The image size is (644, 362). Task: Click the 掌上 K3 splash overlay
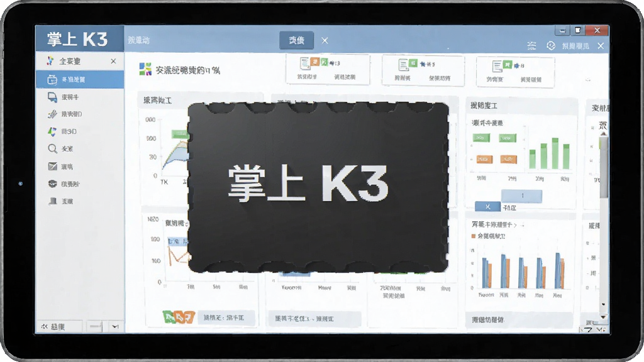[x=318, y=187]
